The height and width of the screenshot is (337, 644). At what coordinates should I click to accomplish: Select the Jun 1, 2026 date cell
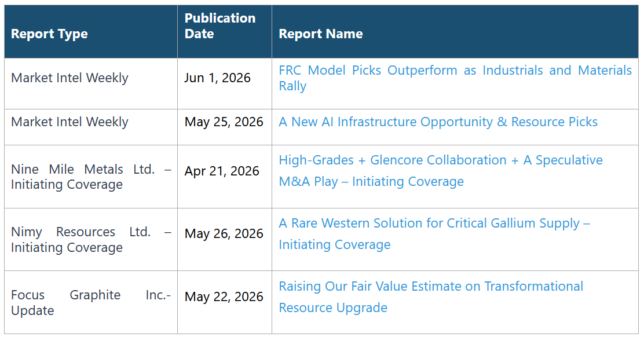click(x=217, y=78)
